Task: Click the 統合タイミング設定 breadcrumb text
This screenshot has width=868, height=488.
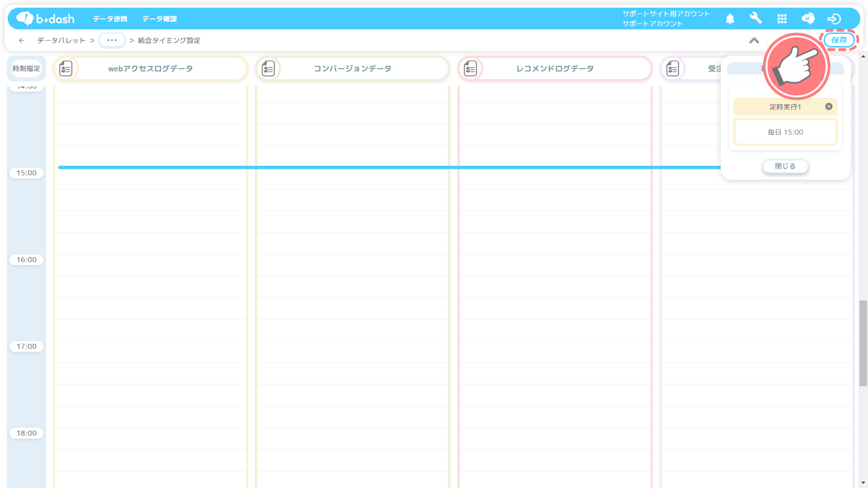Action: coord(169,40)
